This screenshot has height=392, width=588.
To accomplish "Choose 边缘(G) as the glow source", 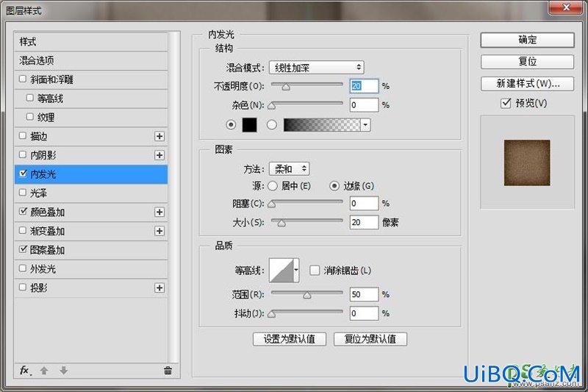I will [x=334, y=185].
